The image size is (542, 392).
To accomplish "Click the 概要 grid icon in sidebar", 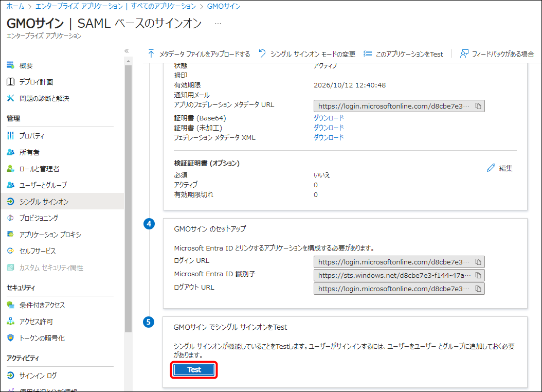I will pyautogui.click(x=10, y=65).
